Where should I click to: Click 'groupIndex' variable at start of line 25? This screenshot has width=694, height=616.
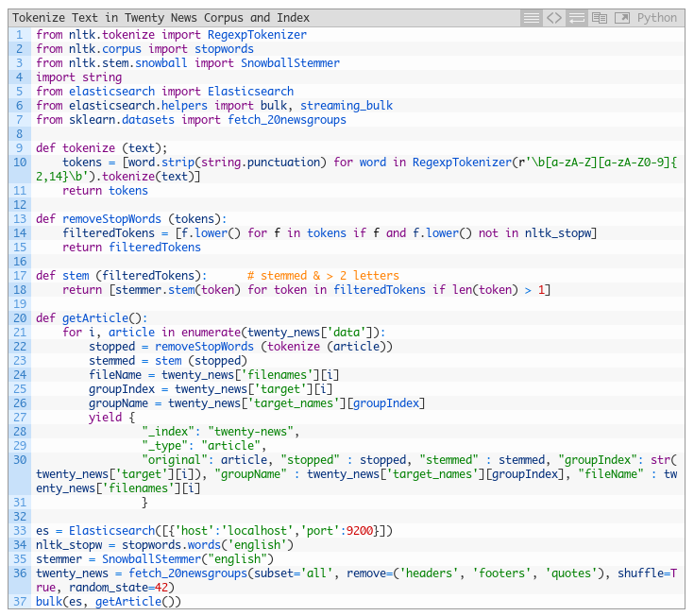pyautogui.click(x=122, y=389)
